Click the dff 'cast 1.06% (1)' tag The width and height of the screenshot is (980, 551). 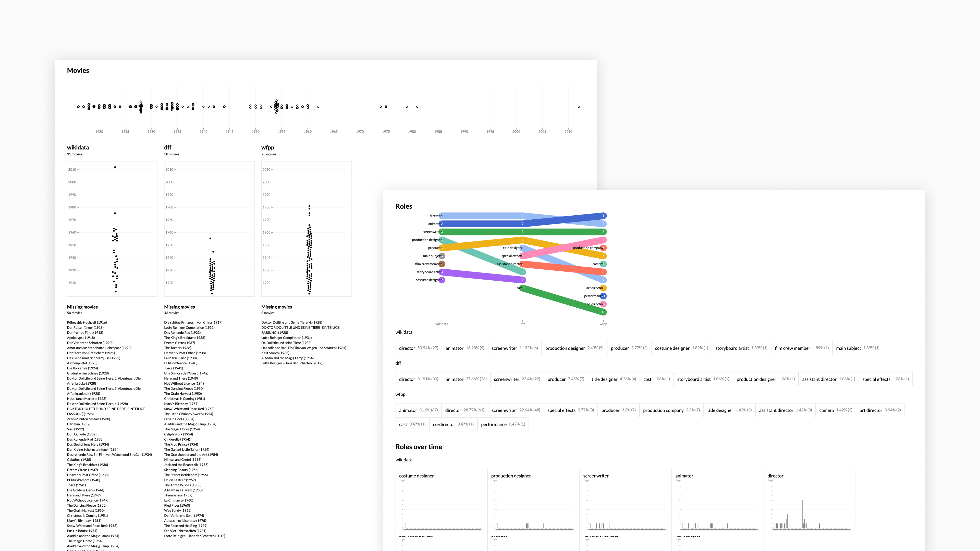tap(657, 379)
